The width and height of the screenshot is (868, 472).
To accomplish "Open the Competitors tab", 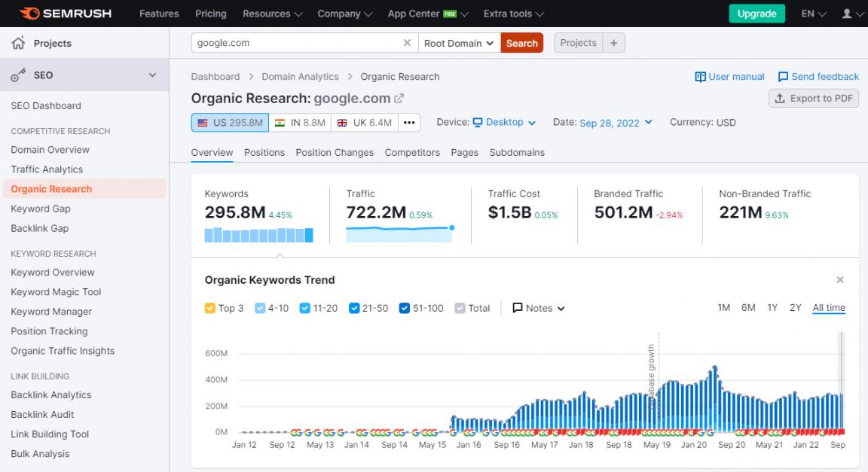I will tap(412, 152).
